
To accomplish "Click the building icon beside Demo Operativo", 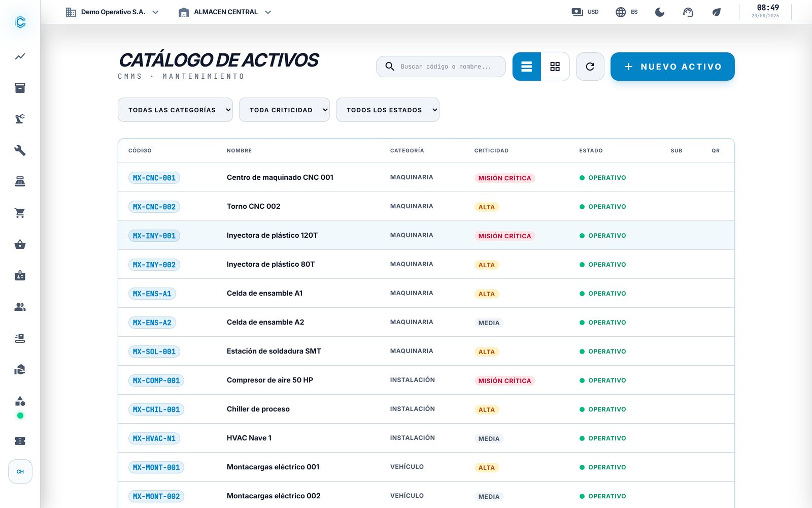I will [71, 12].
